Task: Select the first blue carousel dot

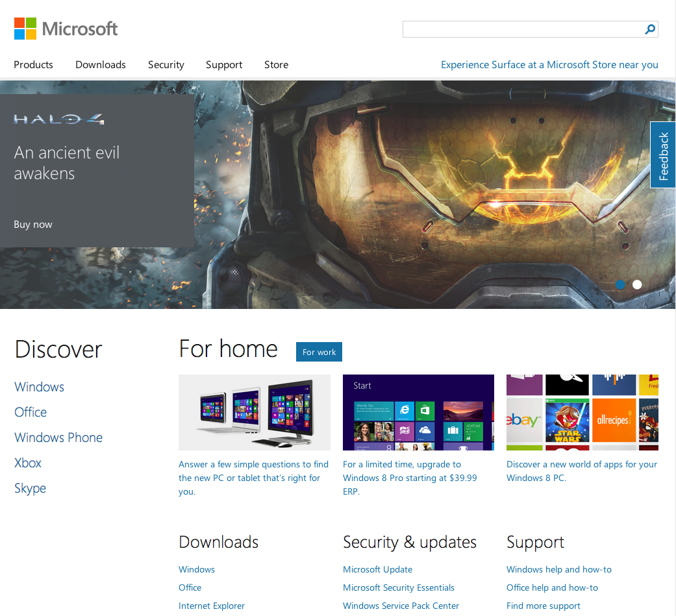Action: coord(620,284)
